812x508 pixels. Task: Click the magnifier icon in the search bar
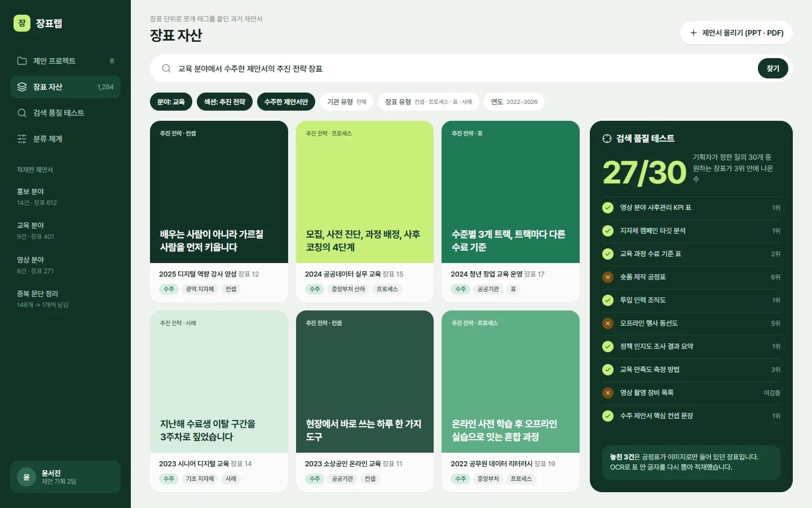tap(166, 68)
